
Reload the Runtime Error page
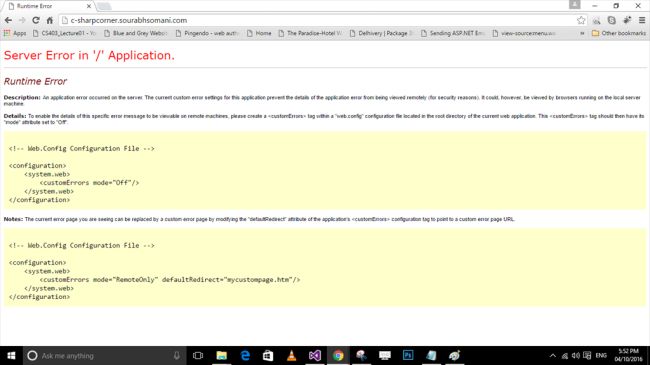coord(36,20)
